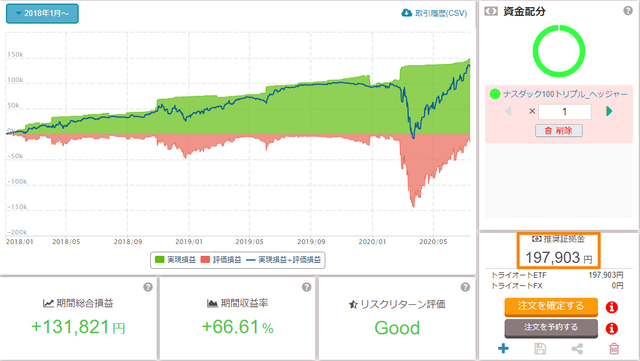The width and height of the screenshot is (640, 361).
Task: Click the star icon beside リスクリターン評価
Action: pos(353,304)
